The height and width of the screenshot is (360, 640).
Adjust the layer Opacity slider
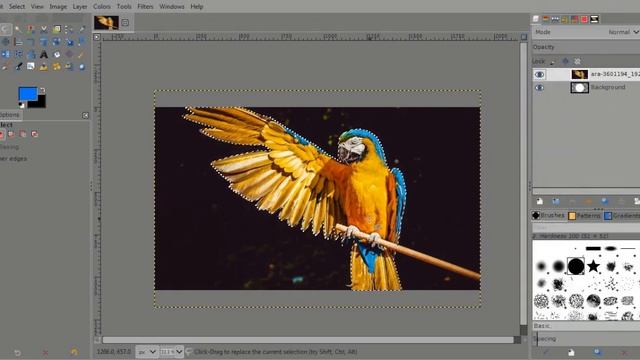point(587,47)
